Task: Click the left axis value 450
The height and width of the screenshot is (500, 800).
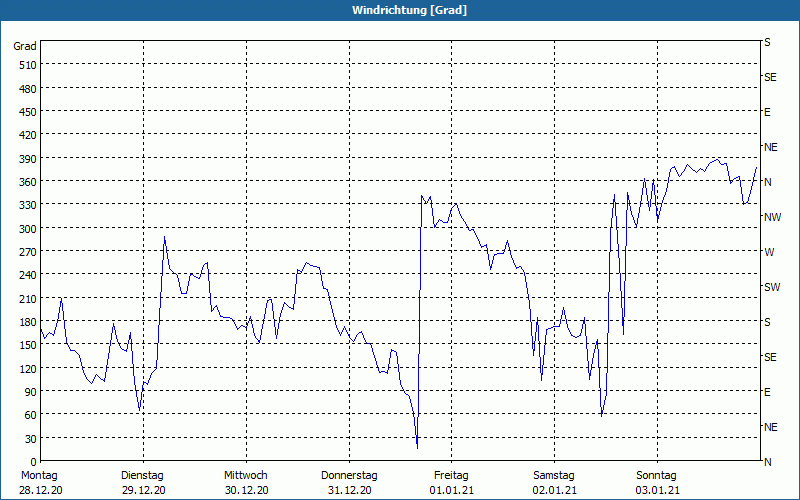Action: pos(28,112)
